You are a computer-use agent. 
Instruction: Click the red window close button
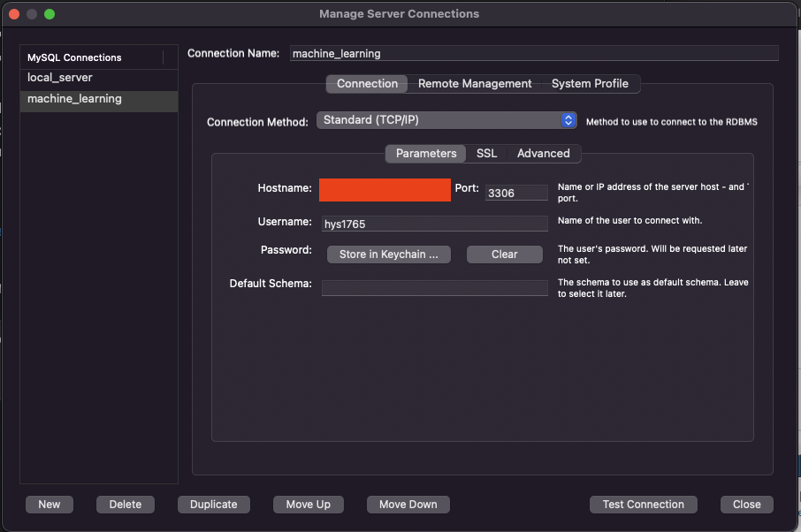click(14, 14)
